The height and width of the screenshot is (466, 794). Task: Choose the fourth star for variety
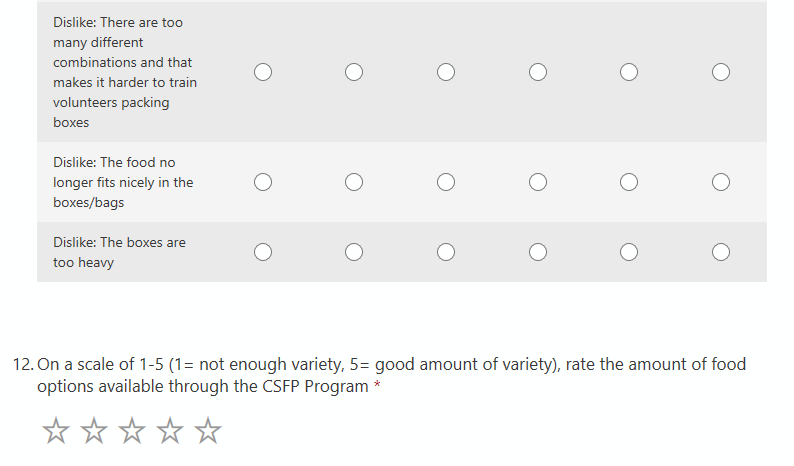click(x=170, y=431)
